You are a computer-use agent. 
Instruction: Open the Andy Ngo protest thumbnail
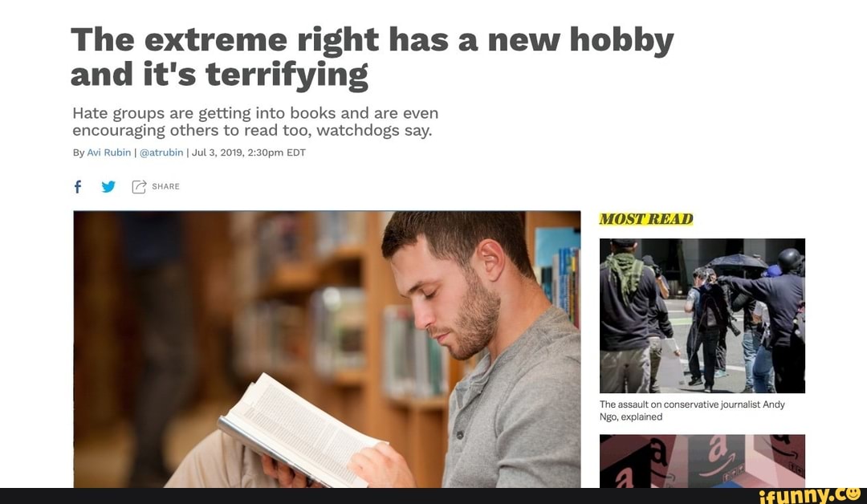(702, 315)
